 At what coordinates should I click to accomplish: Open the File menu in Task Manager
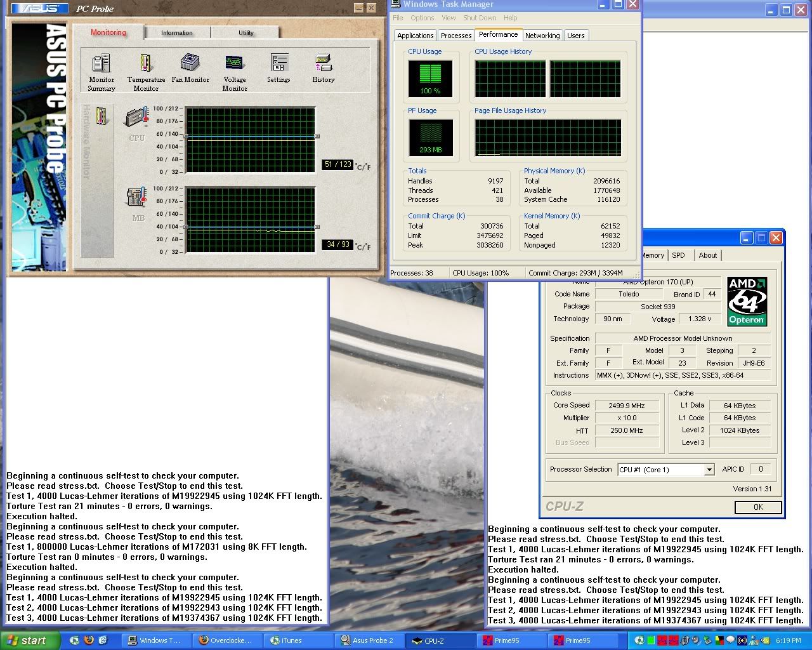398,18
